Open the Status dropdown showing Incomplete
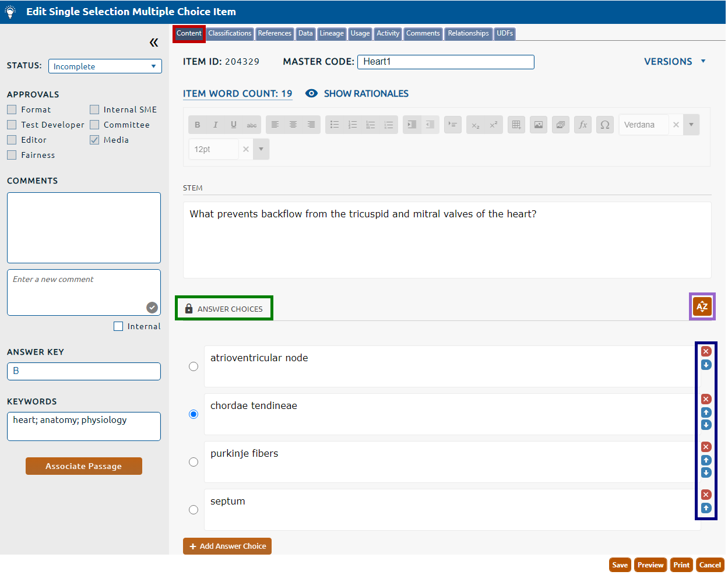Image resolution: width=728 pixels, height=575 pixels. point(105,66)
